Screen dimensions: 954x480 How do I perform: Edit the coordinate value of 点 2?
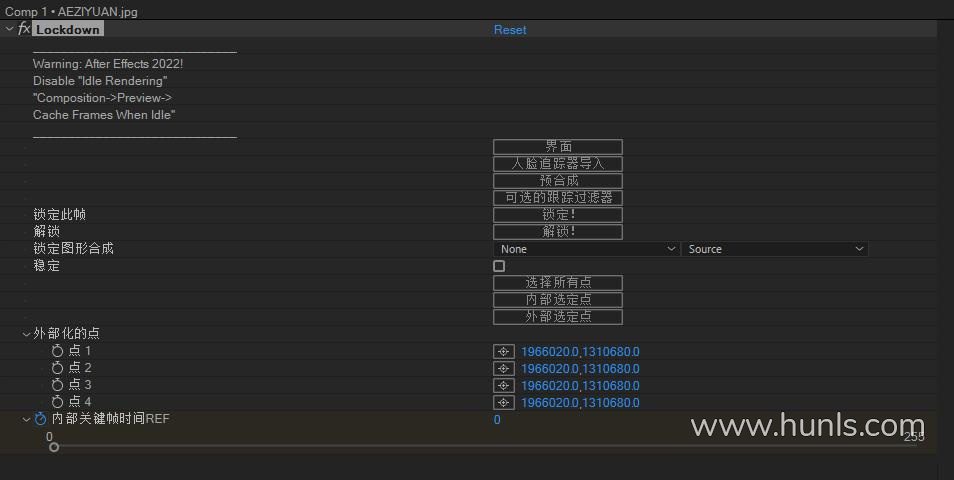coord(580,369)
